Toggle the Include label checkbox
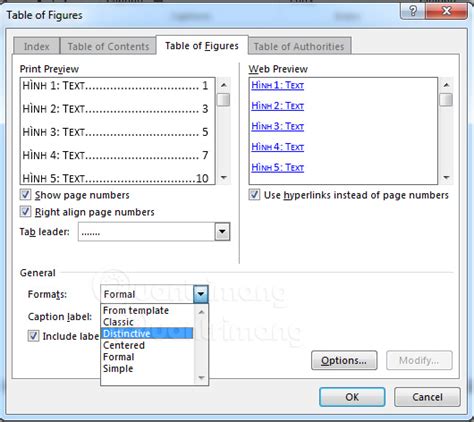The height and width of the screenshot is (422, 474). 33,336
